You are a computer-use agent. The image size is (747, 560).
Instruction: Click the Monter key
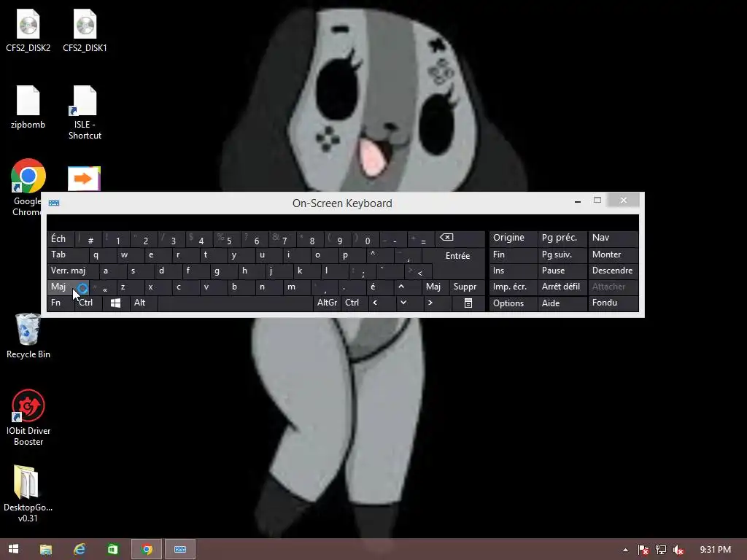click(x=613, y=254)
